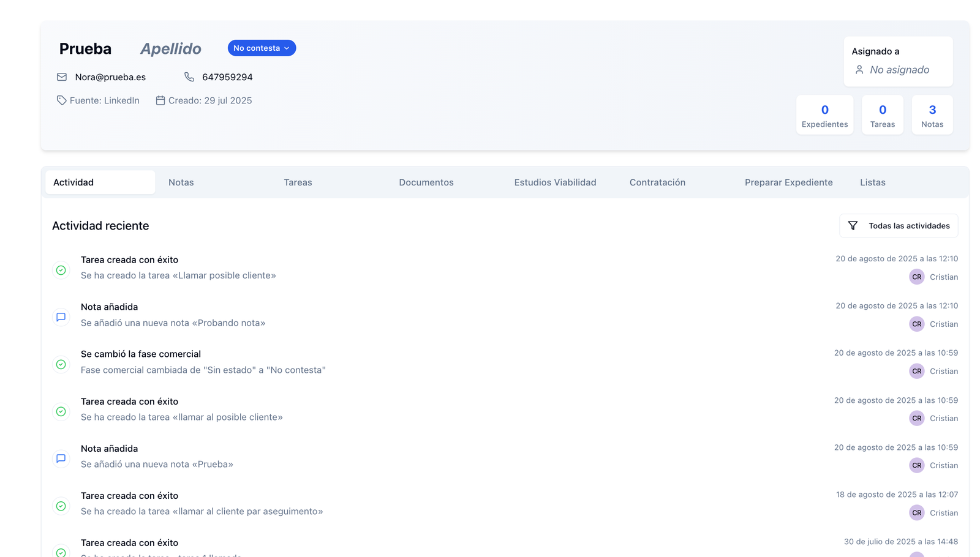Click Se cambió la fase comercial title
980x557 pixels.
[x=141, y=354]
